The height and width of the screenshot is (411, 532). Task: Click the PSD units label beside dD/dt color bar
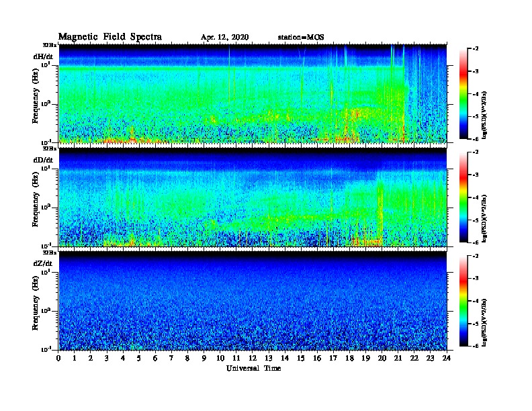484,218
